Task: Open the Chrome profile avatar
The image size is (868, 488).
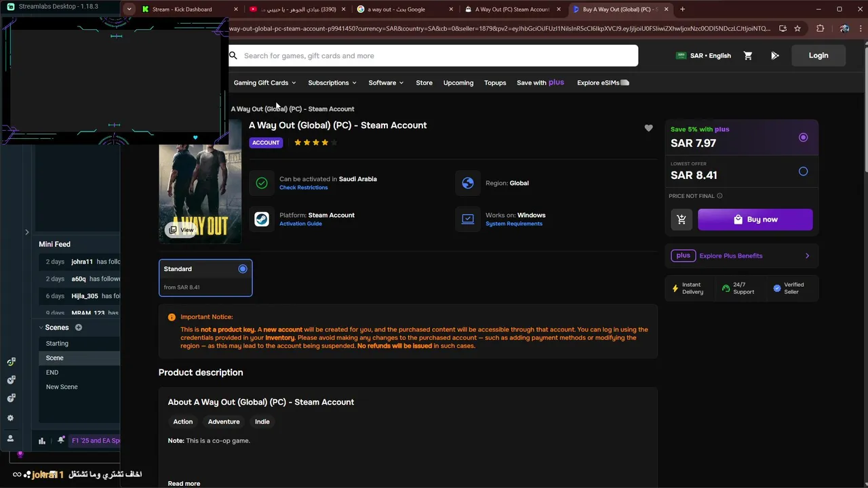Action: click(x=844, y=28)
